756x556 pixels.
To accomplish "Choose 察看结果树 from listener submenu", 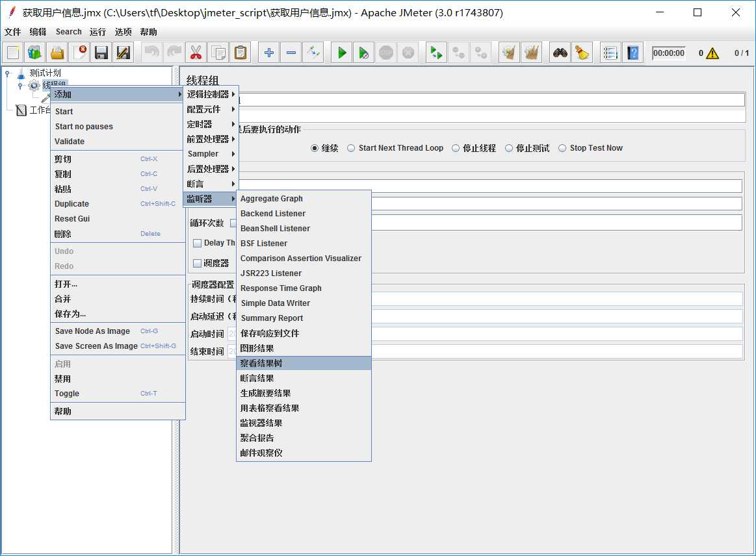I will pyautogui.click(x=304, y=363).
